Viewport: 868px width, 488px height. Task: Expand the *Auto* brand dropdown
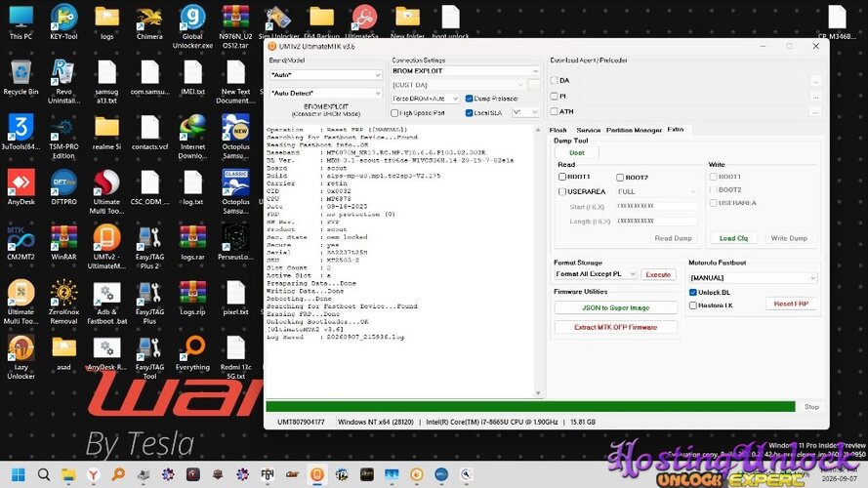coord(325,75)
